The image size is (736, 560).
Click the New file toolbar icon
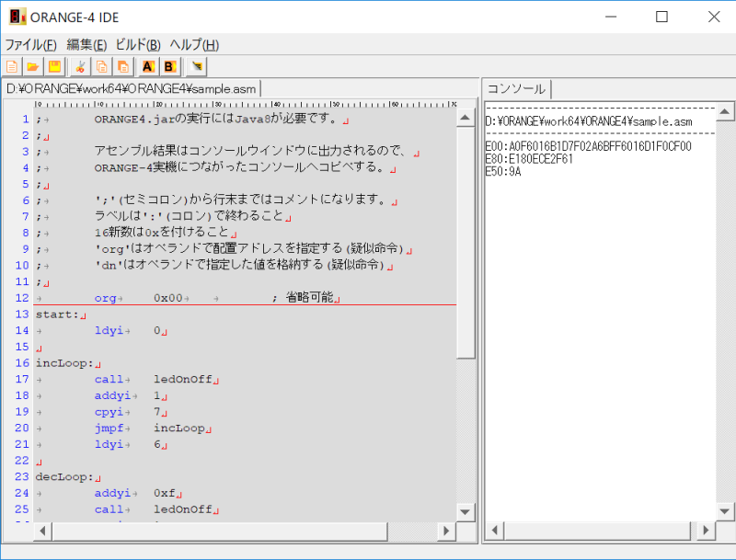[12, 66]
